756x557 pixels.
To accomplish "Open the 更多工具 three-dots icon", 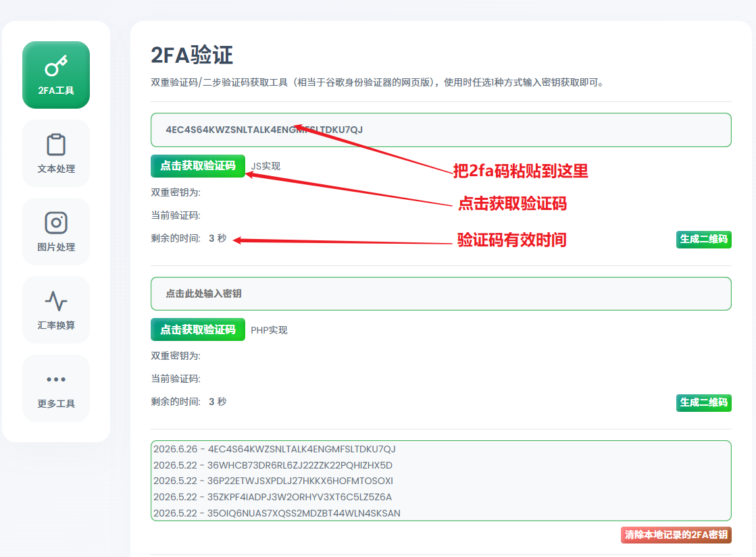I will point(56,379).
